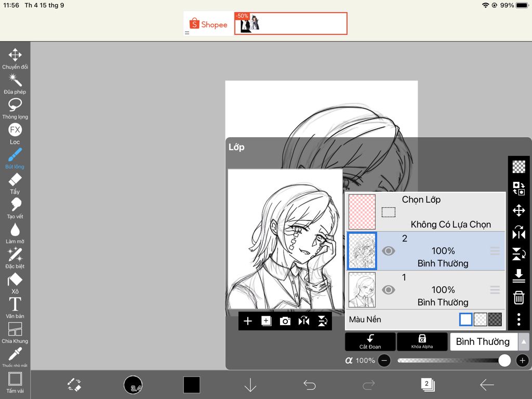Tap the reorder handle of layer 2
Image resolution: width=532 pixels, height=399 pixels.
(x=495, y=251)
